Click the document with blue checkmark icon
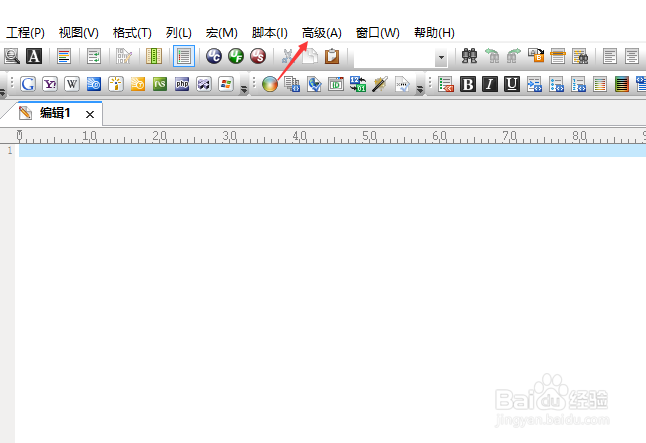The height and width of the screenshot is (443, 646). 402,84
